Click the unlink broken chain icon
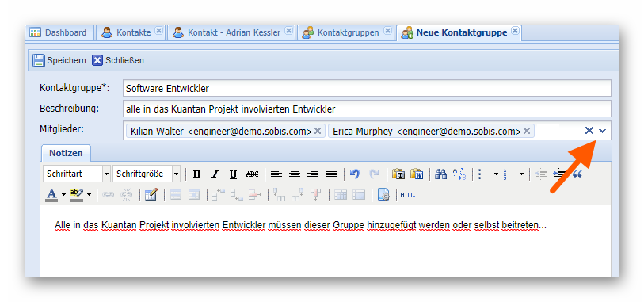Image resolution: width=644 pixels, height=302 pixels. [127, 195]
